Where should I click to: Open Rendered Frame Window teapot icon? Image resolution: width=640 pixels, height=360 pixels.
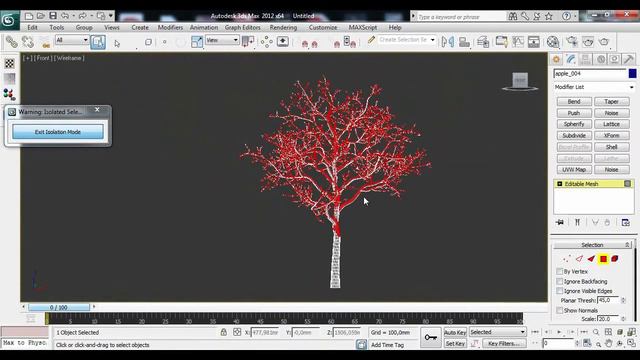(588, 42)
